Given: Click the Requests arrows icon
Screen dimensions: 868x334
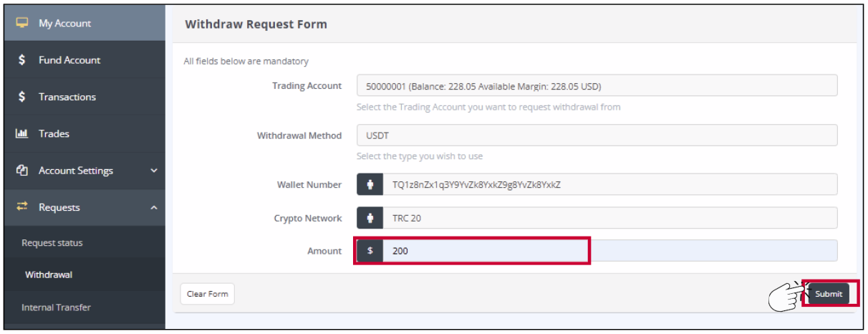Looking at the screenshot, I should pos(22,207).
